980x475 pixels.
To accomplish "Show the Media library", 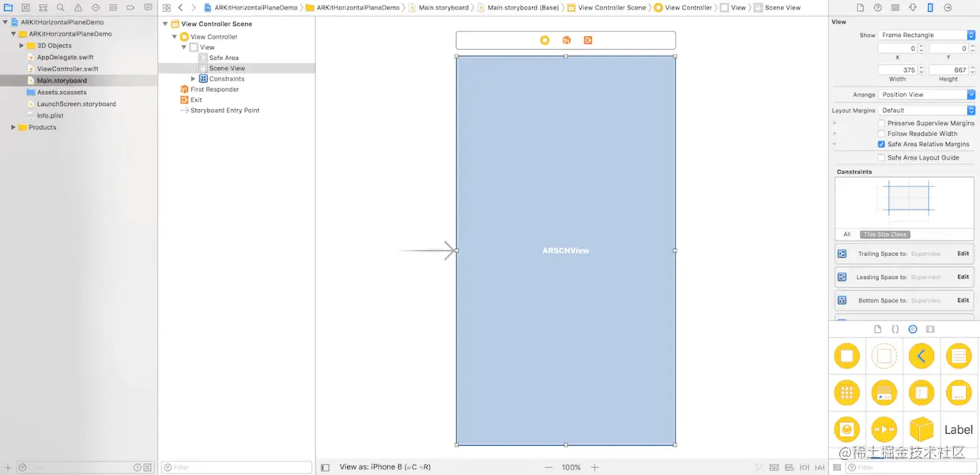I will coord(930,329).
